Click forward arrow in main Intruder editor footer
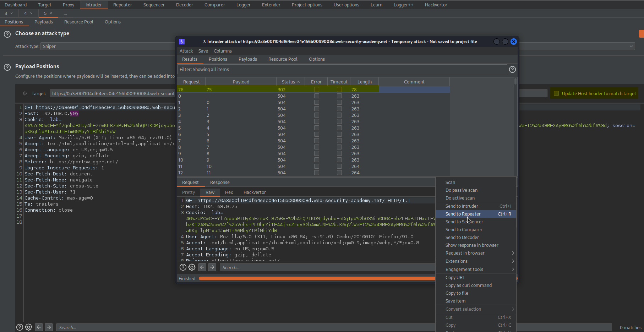 pos(49,327)
